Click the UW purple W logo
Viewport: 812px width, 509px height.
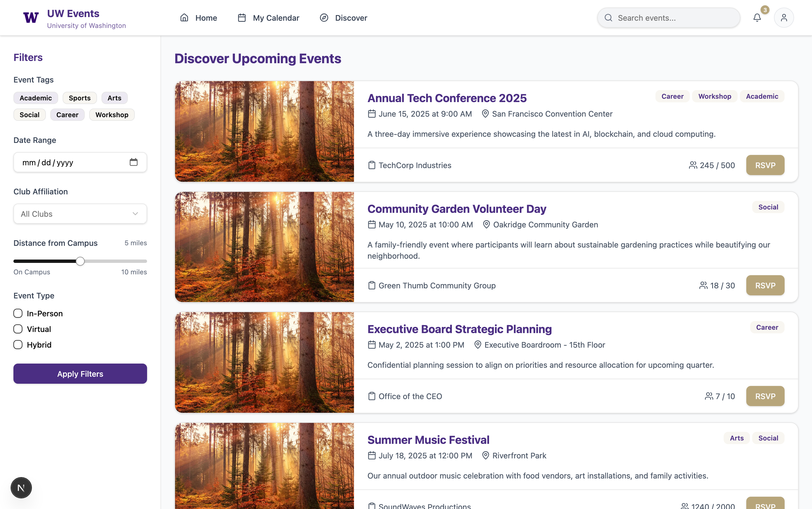point(31,18)
